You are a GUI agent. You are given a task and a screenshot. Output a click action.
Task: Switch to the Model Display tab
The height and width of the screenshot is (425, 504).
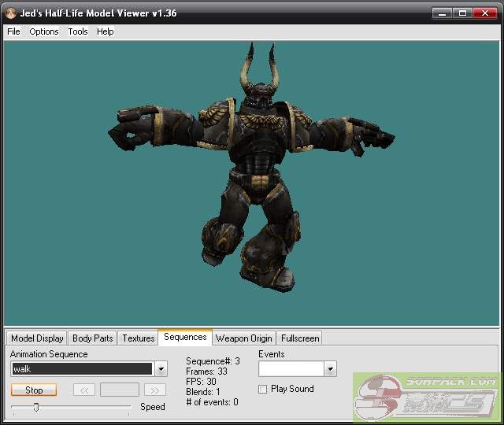pos(37,338)
